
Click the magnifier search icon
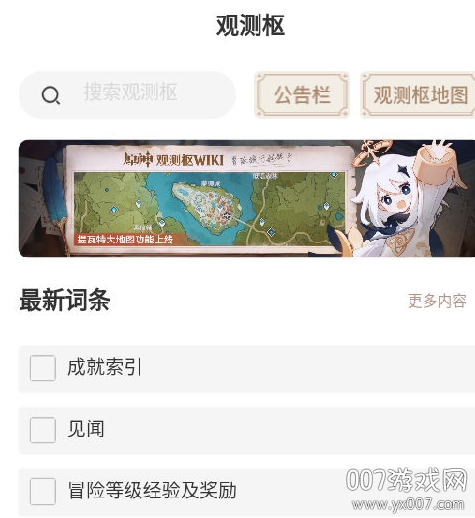point(51,95)
